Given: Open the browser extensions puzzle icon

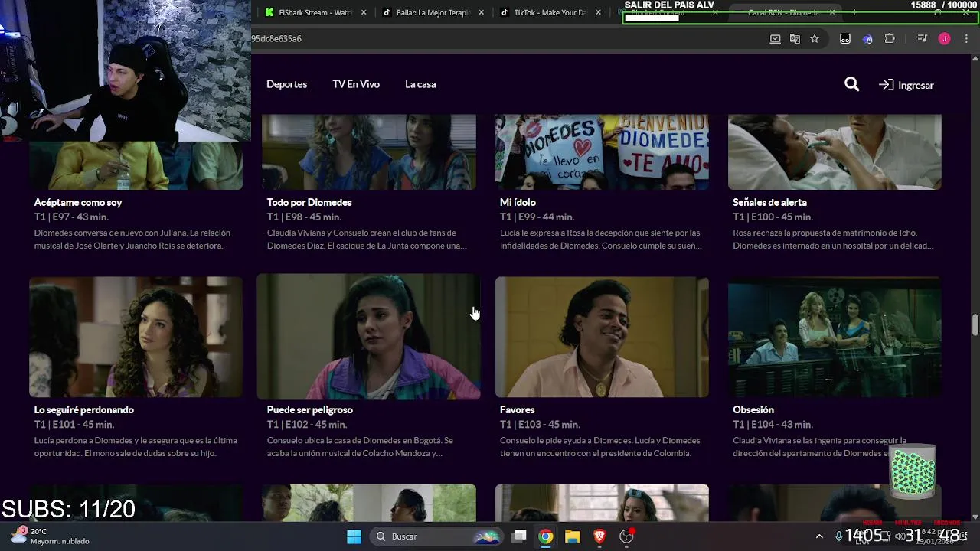Looking at the screenshot, I should pos(890,38).
